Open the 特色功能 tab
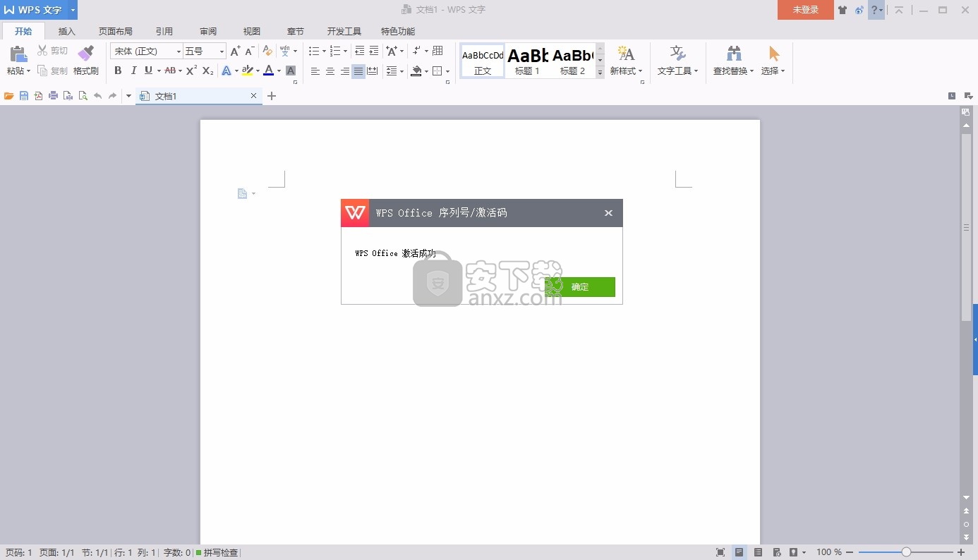Image resolution: width=978 pixels, height=560 pixels. tap(398, 31)
